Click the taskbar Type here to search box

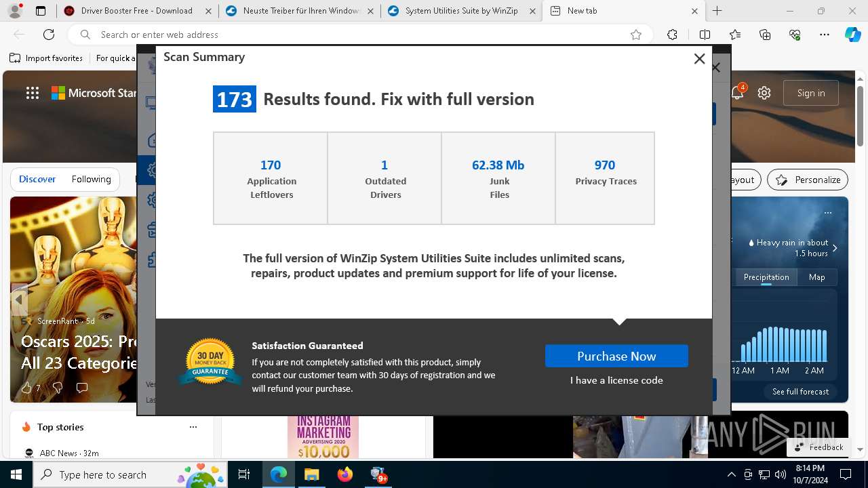tap(131, 474)
